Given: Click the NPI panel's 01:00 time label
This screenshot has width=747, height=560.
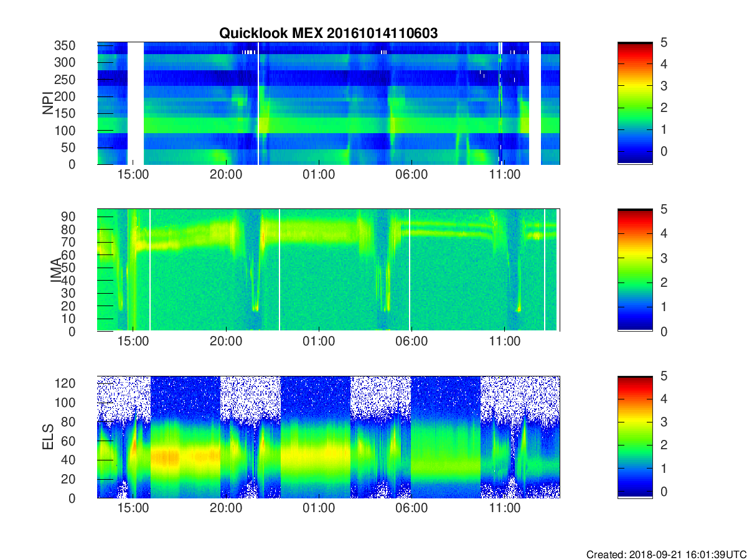Looking at the screenshot, I should pos(319,175).
